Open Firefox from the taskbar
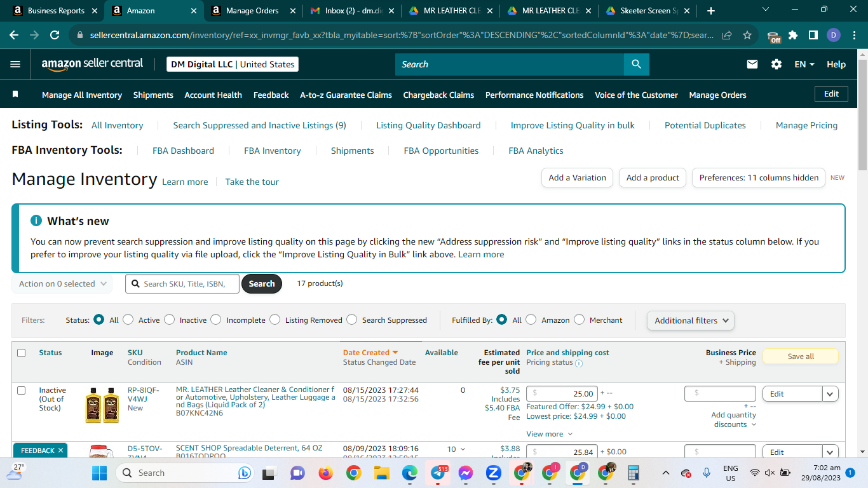 325,473
